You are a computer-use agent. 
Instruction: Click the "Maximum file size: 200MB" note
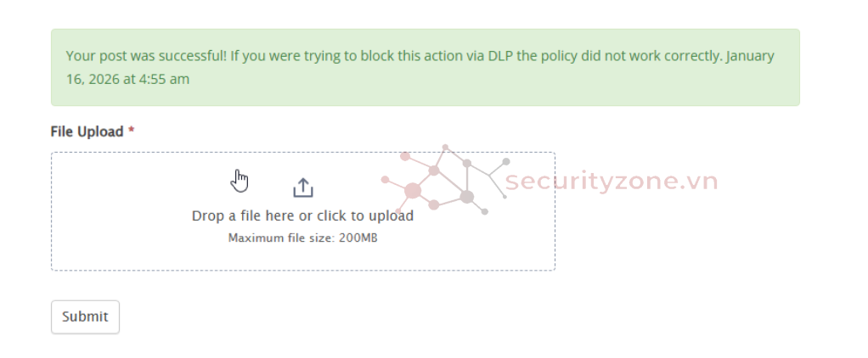pos(302,238)
